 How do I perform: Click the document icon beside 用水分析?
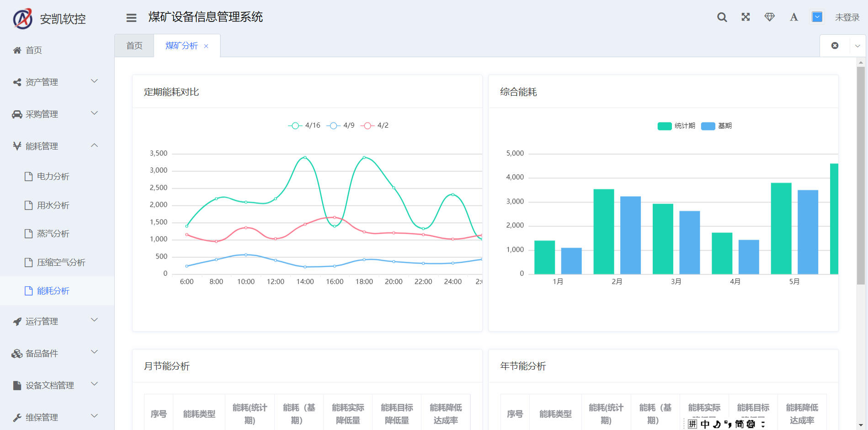click(x=28, y=205)
